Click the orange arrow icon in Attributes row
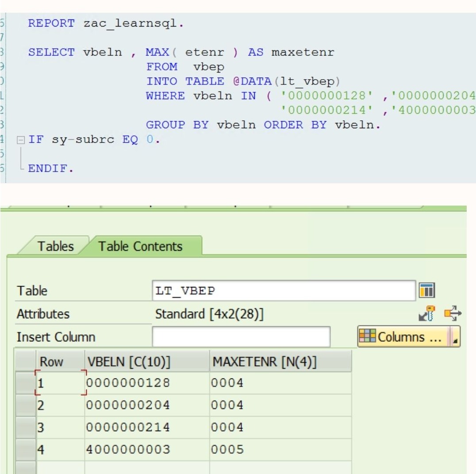 [455, 314]
